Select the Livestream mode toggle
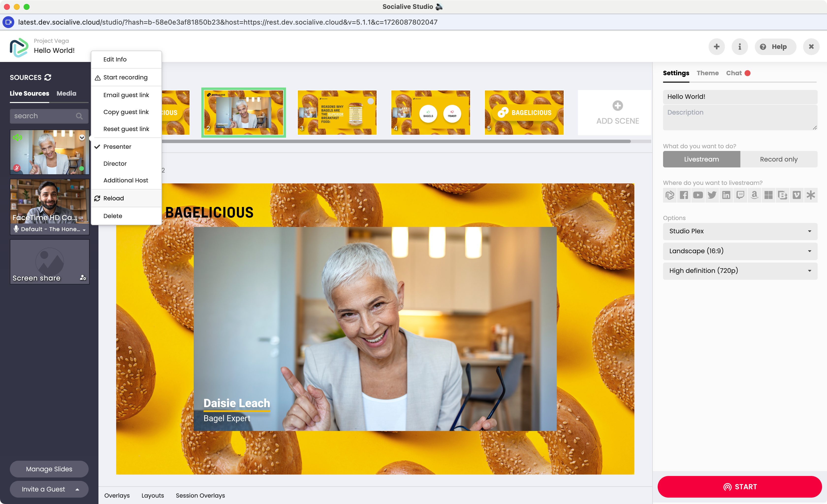The image size is (827, 504). pos(701,159)
